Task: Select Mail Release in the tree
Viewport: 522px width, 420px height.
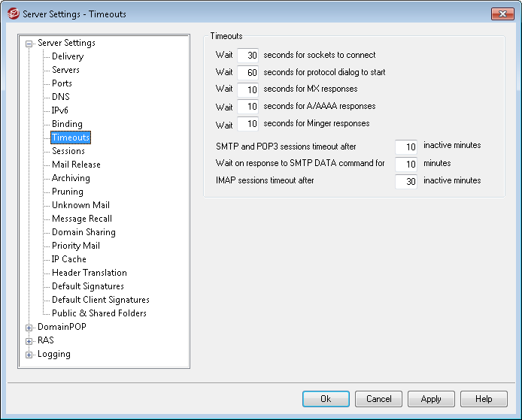Action: tap(76, 165)
